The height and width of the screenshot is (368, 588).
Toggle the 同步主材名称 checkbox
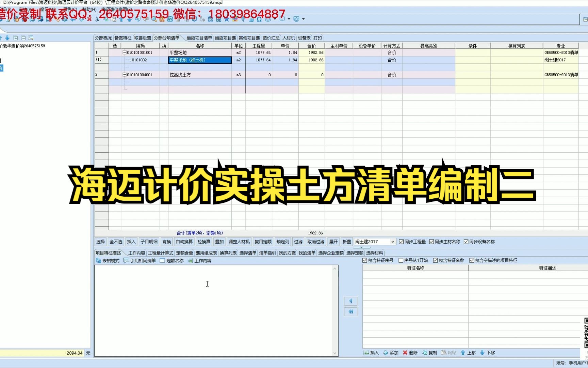[x=431, y=242]
